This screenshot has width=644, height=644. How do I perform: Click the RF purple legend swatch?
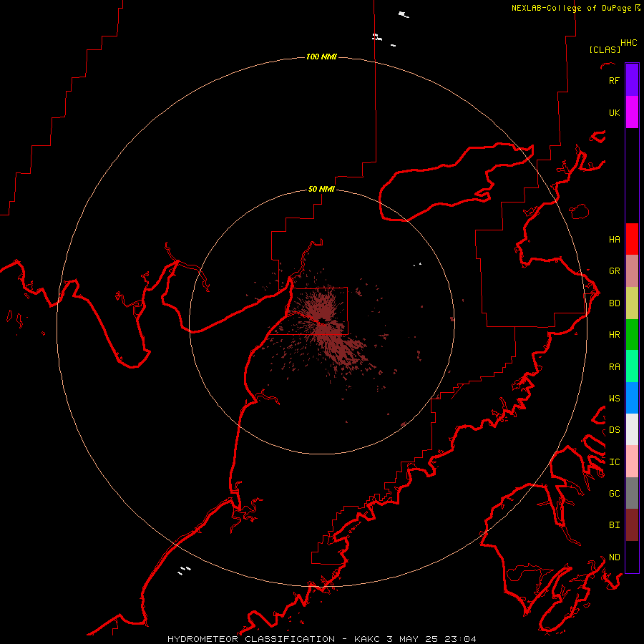[x=632, y=80]
